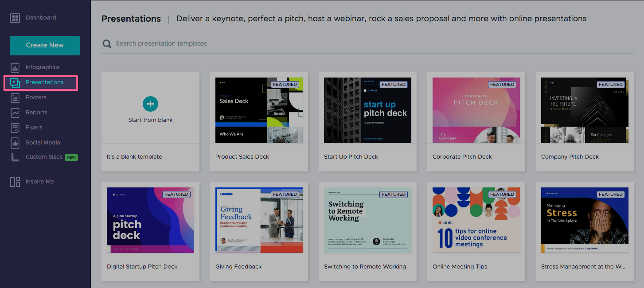This screenshot has width=644, height=288.
Task: Click the Start from blank link
Action: (x=150, y=119)
